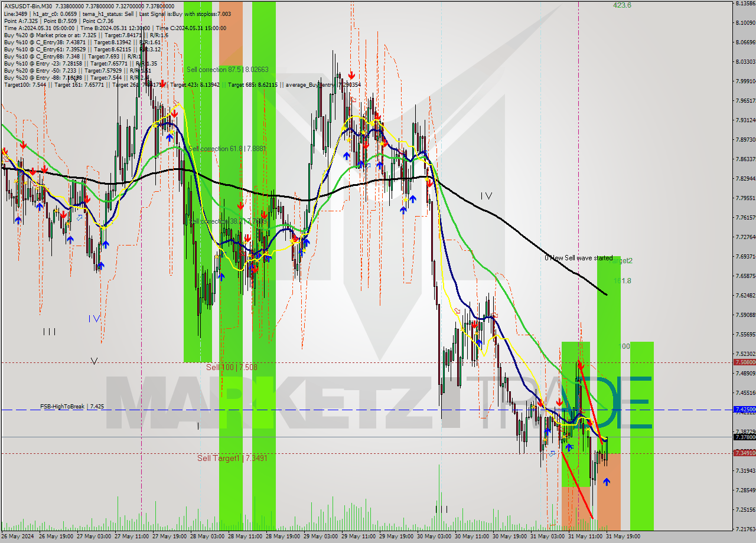The width and height of the screenshot is (756, 543).
Task: Click the 27 May 03:00 time label
Action: click(x=94, y=537)
